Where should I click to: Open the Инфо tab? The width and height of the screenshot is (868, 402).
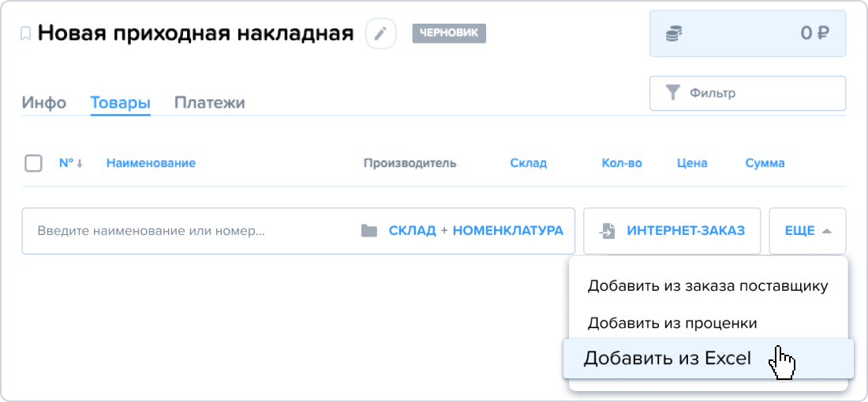coord(44,102)
